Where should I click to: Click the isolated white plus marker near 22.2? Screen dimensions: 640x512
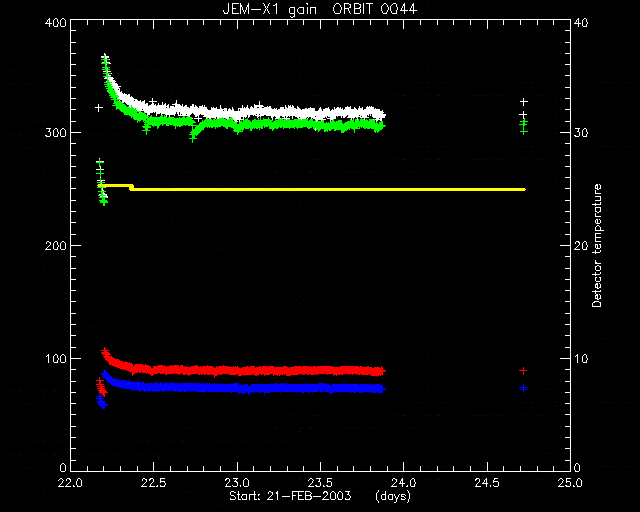(x=98, y=108)
